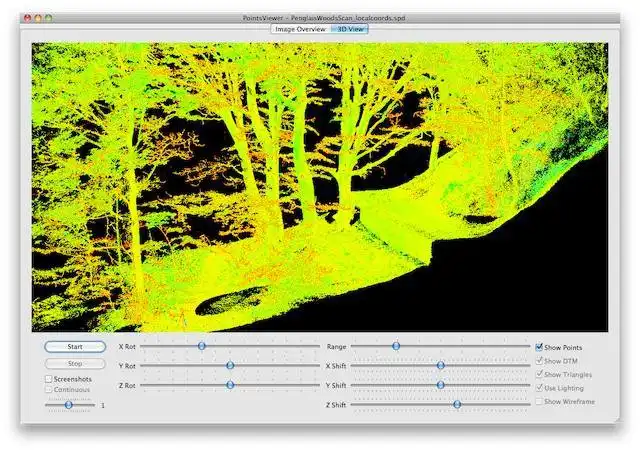Click the X Rot label
The width and height of the screenshot is (640, 451).
tap(127, 347)
